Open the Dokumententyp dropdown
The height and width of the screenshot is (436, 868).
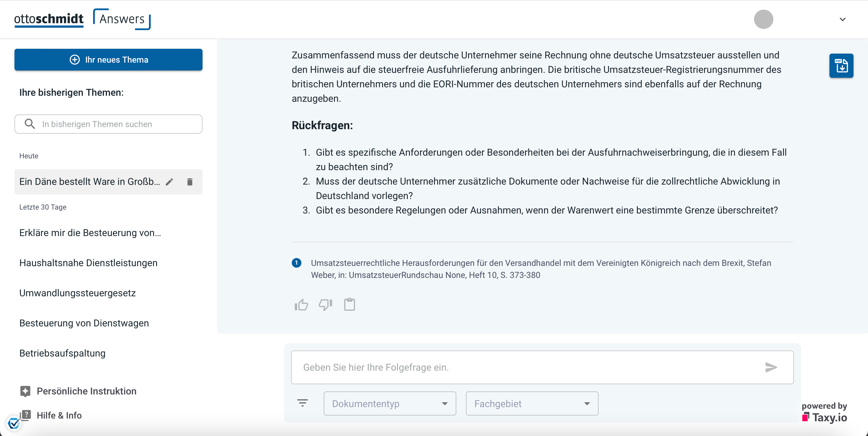[x=390, y=403]
